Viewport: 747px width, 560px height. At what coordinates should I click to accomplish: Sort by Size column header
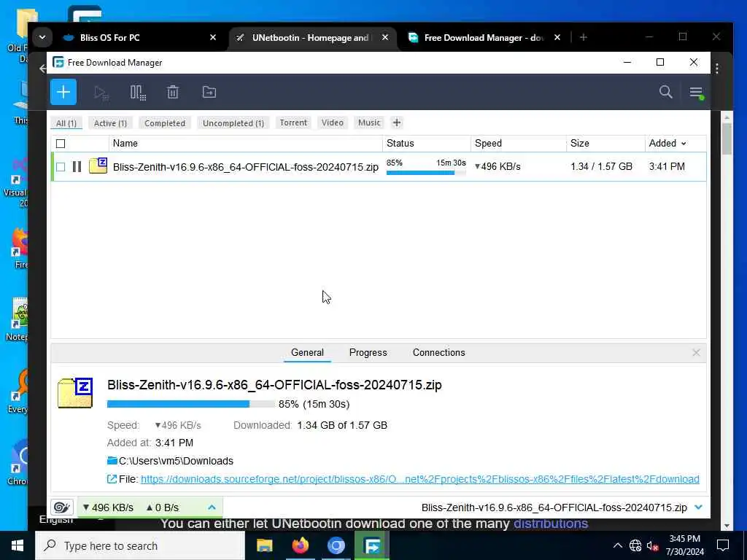[x=580, y=144]
